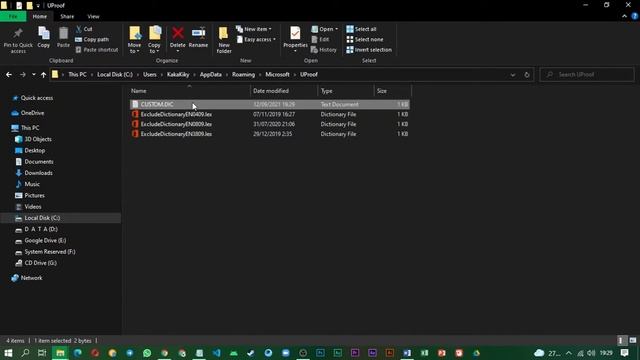Select ExcludeDictionaryEN0809.lex file
Image resolution: width=640 pixels, height=360 pixels.
pos(269,124)
